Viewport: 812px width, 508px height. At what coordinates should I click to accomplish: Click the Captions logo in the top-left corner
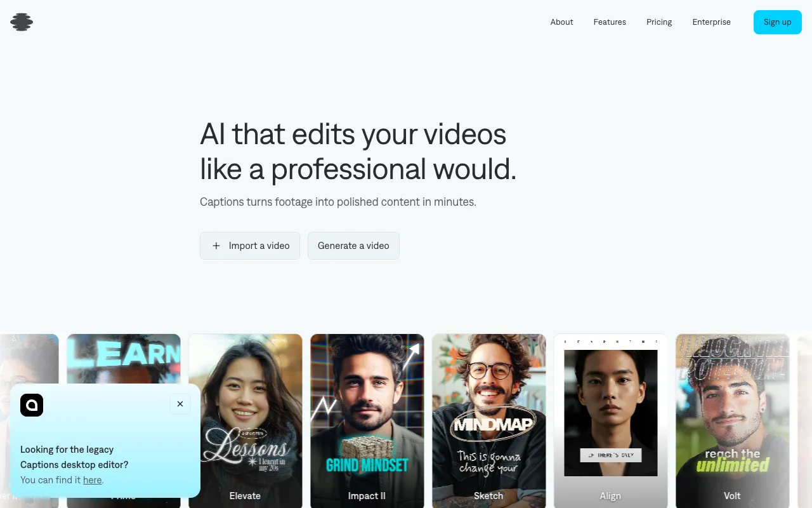point(21,22)
